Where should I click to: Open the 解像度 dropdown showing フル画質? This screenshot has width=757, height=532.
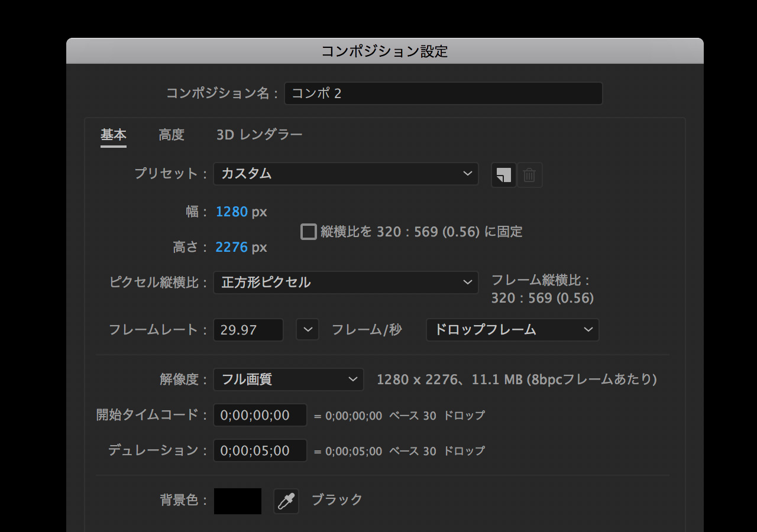(x=288, y=379)
